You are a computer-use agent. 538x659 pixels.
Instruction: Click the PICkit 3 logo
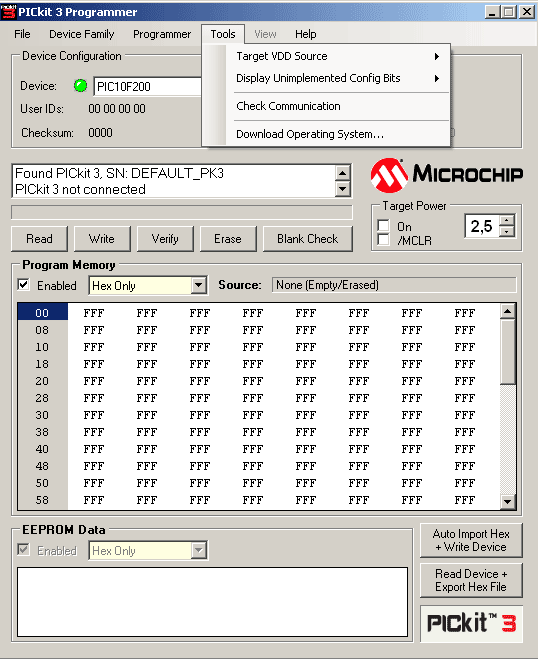coord(471,623)
